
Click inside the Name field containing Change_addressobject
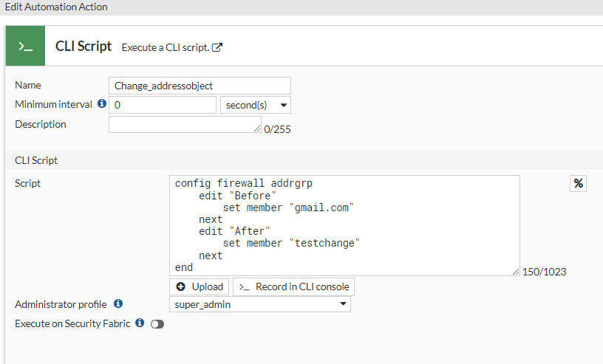(x=200, y=86)
